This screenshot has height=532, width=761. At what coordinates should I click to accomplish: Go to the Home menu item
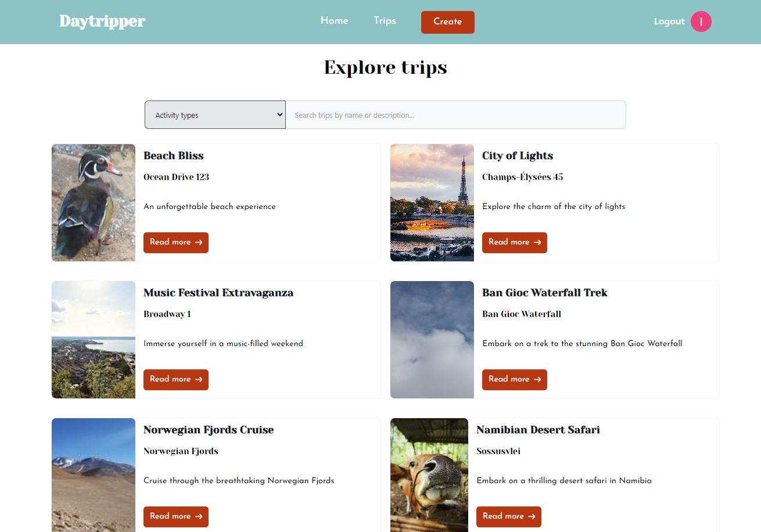[x=334, y=21]
